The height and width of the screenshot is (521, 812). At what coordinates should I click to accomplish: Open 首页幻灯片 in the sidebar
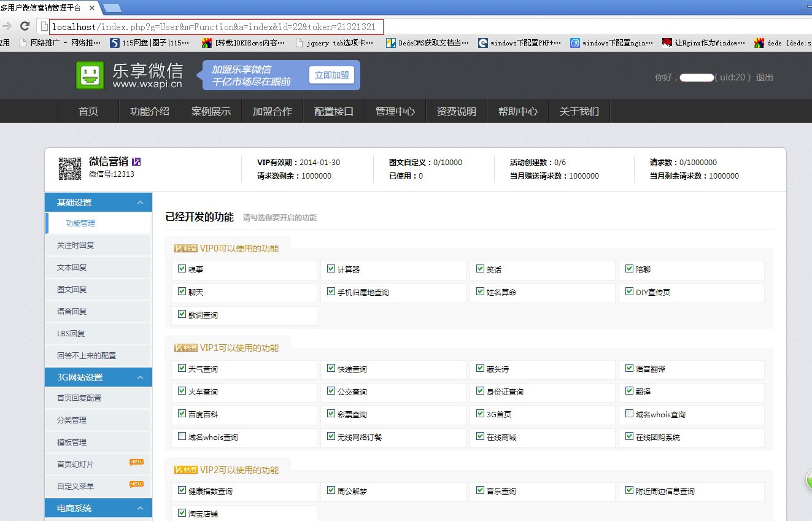98,465
